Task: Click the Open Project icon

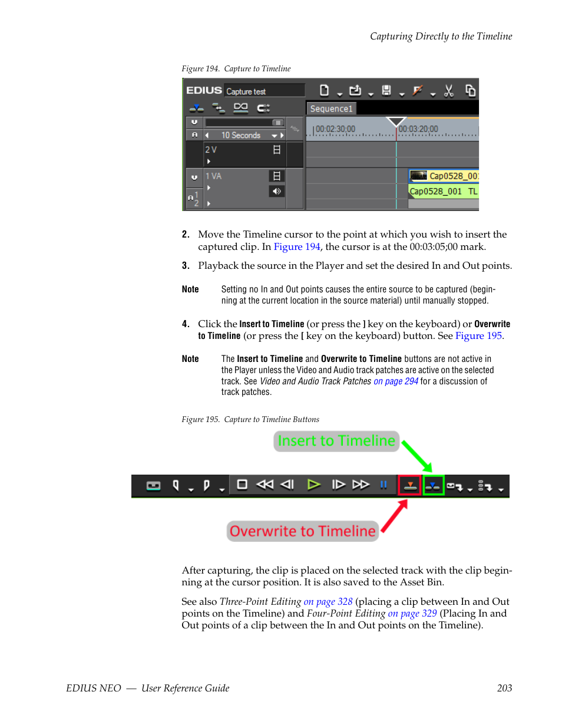Action: click(355, 90)
